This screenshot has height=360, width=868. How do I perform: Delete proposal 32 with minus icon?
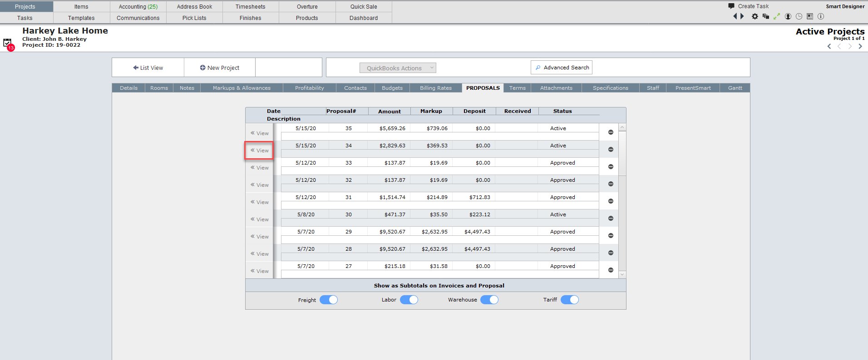click(611, 184)
